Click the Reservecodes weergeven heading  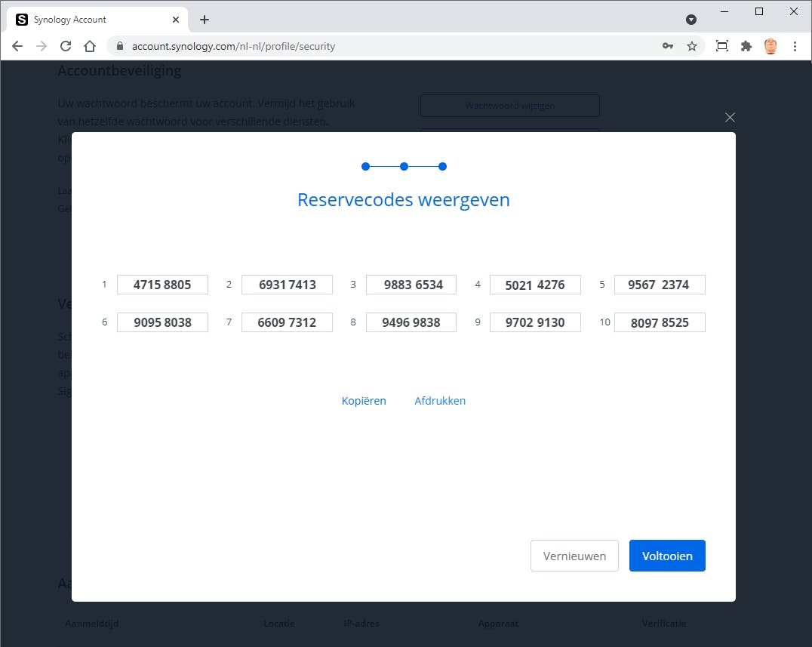(x=404, y=200)
